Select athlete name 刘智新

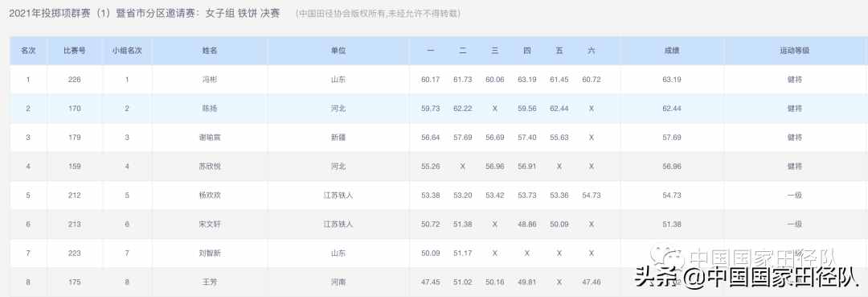tap(210, 254)
